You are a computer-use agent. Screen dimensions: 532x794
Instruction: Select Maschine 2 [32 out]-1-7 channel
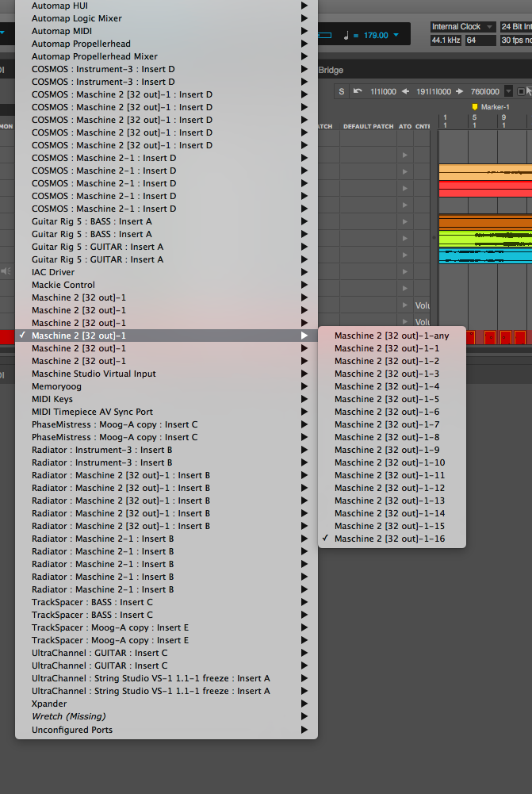392,424
